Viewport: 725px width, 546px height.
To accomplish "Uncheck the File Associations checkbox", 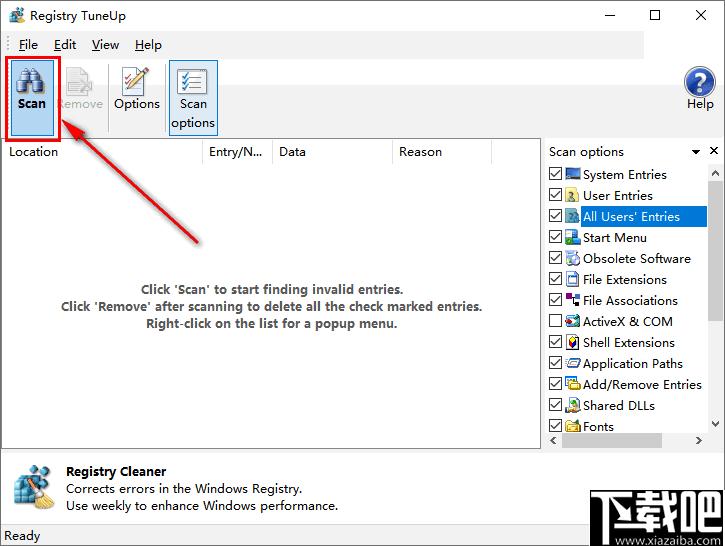I will [555, 300].
